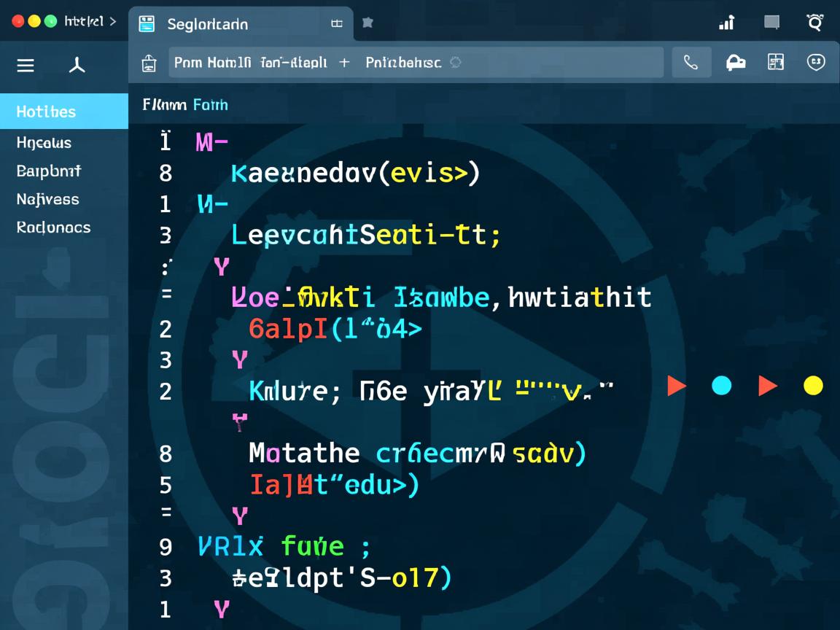Toggle the cyan circle indicator
The image size is (840, 630).
click(721, 385)
